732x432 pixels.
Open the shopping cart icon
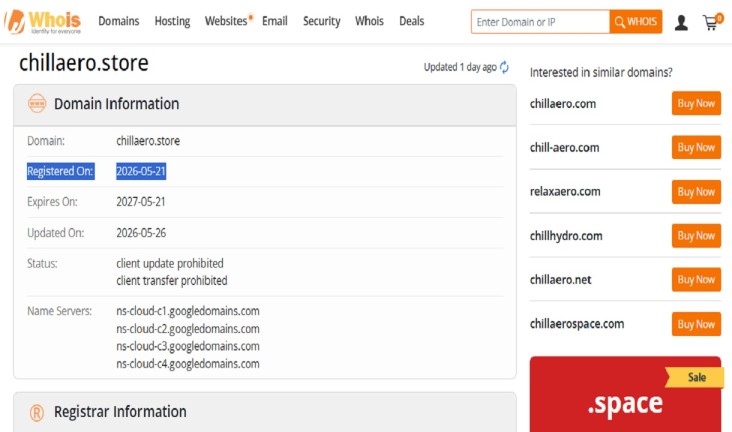coord(712,21)
